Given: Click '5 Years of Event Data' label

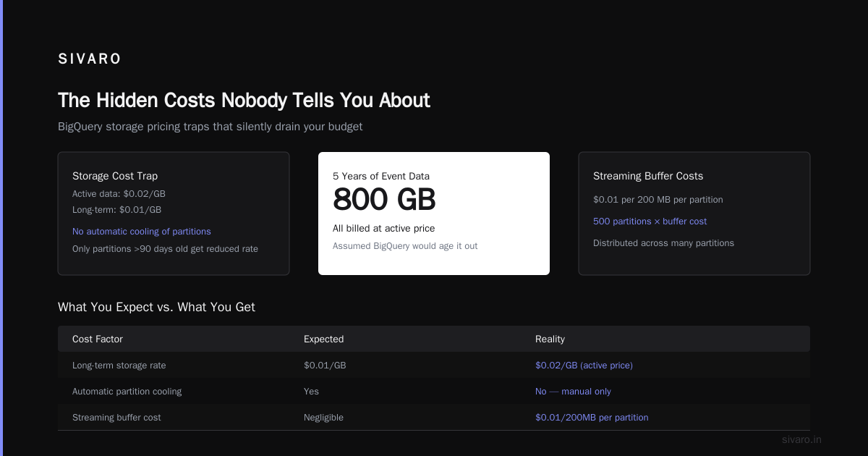Looking at the screenshot, I should [x=381, y=176].
